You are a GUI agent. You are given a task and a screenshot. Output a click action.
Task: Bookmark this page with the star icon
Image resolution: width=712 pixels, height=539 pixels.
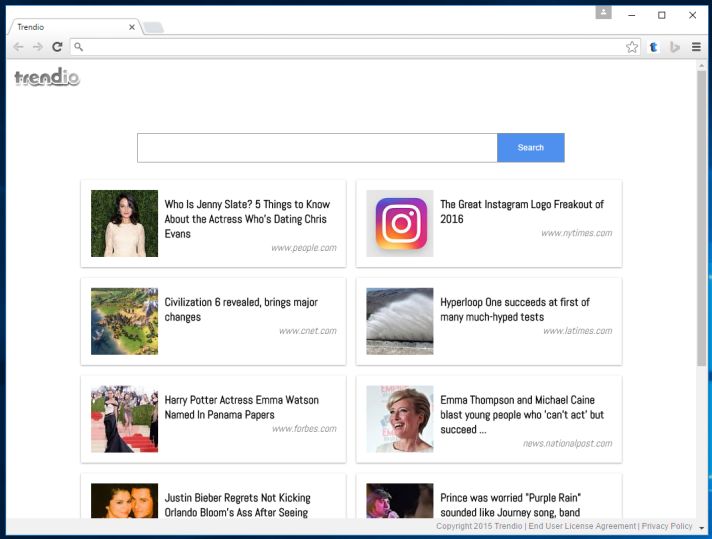pyautogui.click(x=632, y=47)
